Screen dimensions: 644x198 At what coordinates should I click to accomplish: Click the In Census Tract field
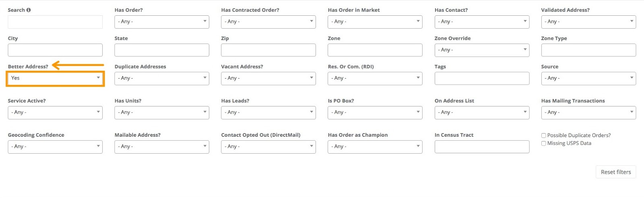482,147
